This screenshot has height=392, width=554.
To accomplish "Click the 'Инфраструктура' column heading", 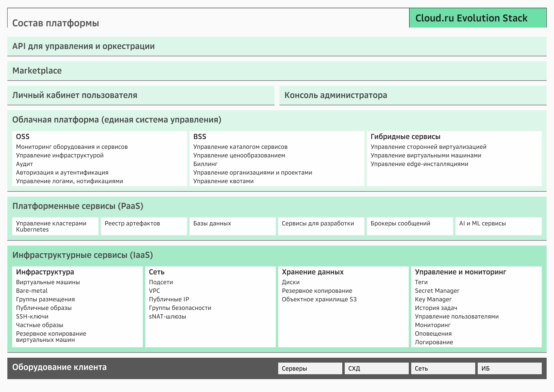I will pos(45,272).
